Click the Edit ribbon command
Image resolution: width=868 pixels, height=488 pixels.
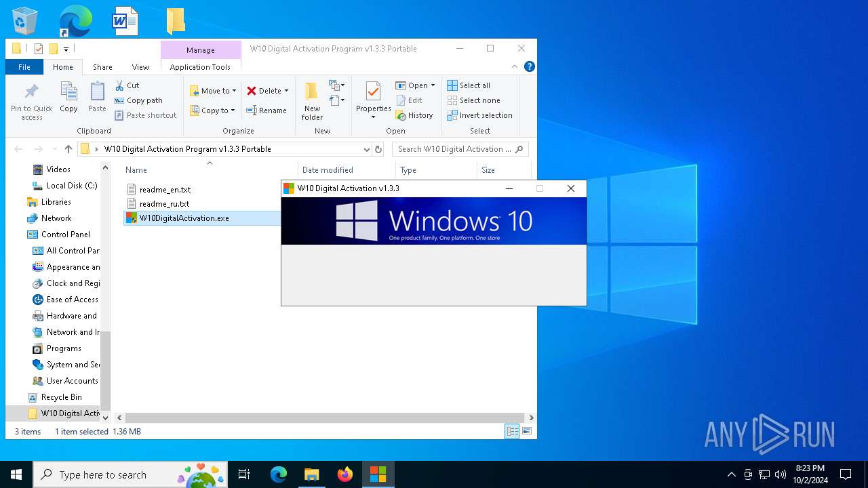coord(410,100)
